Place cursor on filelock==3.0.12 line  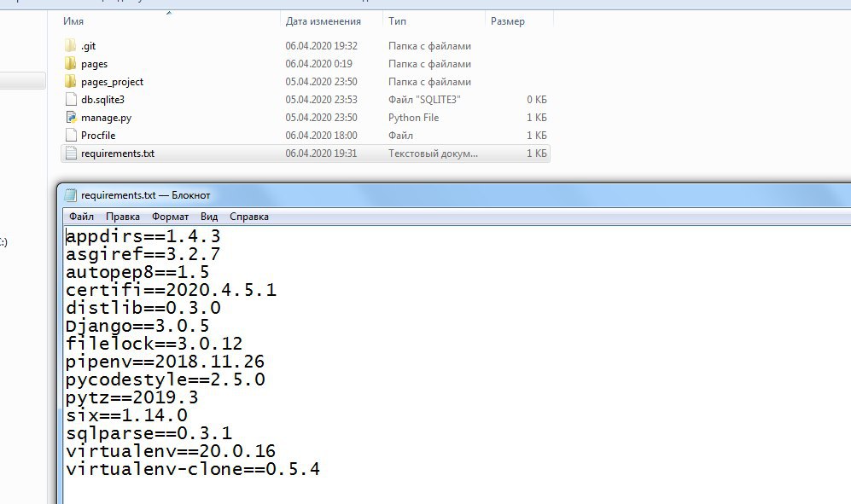[154, 344]
